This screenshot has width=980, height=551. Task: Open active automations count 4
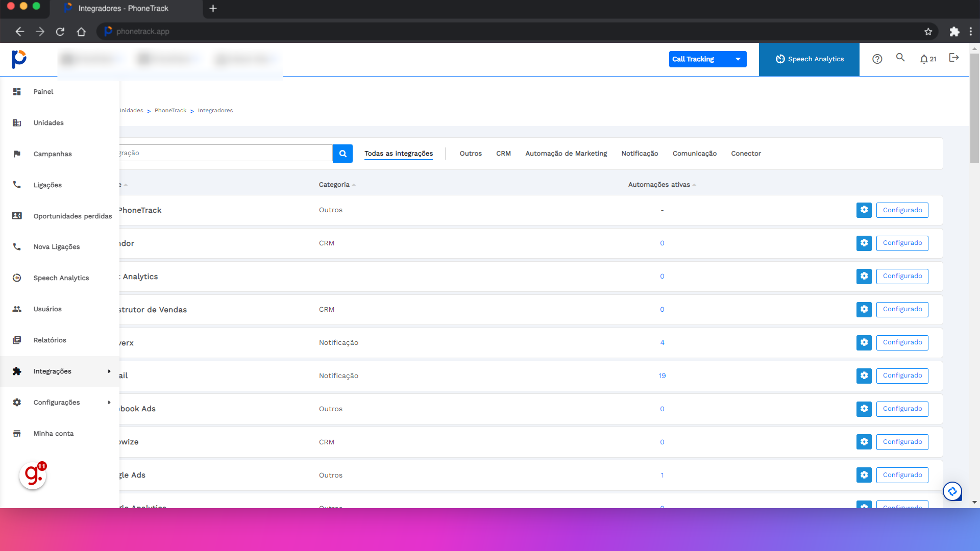(662, 343)
